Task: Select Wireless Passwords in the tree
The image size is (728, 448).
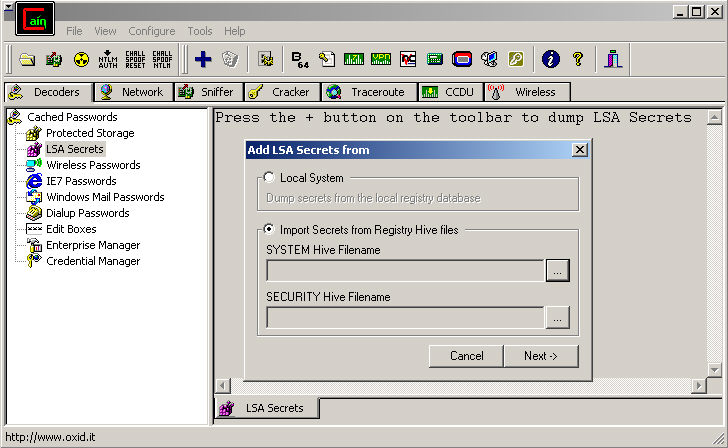Action: click(93, 165)
